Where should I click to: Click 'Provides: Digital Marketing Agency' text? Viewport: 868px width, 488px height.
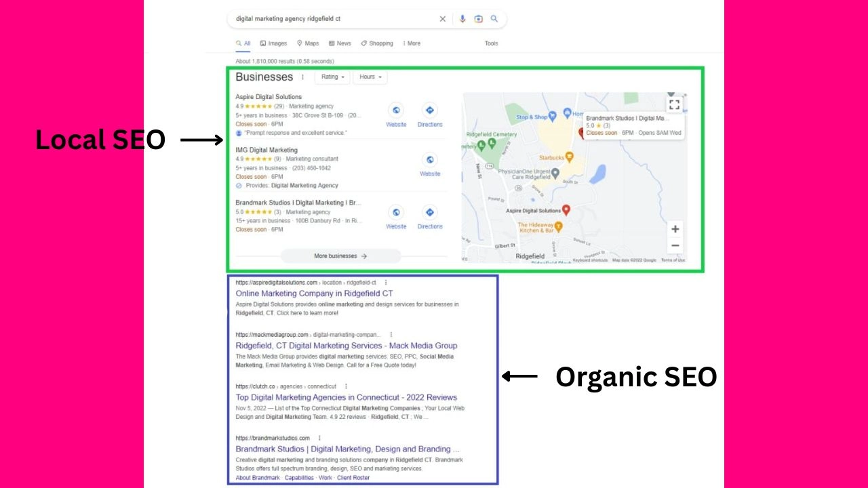[x=292, y=186]
